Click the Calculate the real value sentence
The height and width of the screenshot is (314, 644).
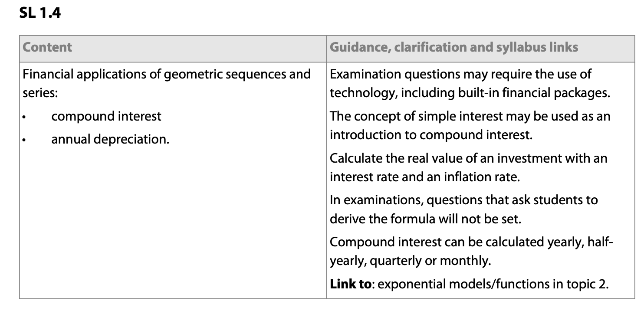coord(468,158)
